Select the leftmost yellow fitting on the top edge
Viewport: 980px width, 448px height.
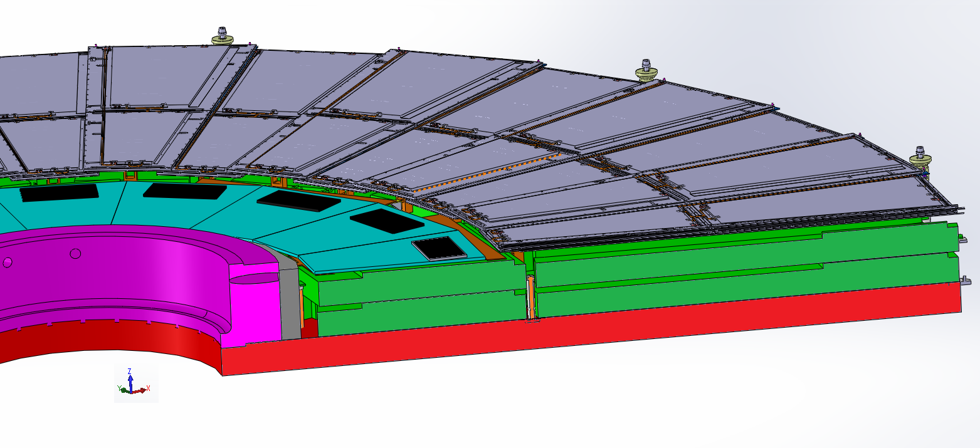coord(221,36)
